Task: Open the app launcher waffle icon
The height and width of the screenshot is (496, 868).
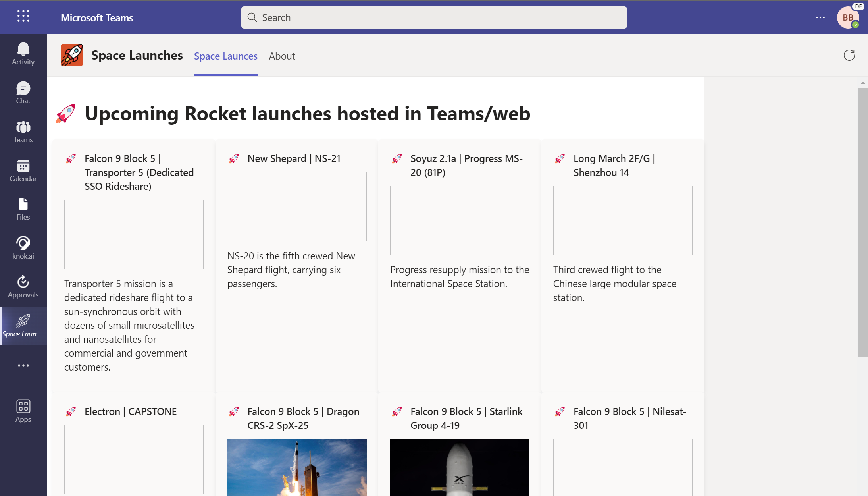Action: coord(23,16)
